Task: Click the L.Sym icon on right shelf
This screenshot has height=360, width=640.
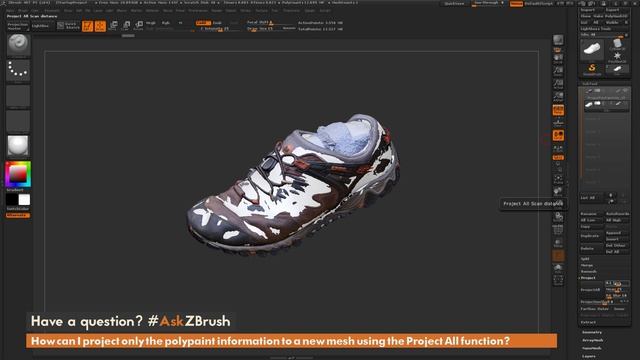Action: (x=558, y=150)
